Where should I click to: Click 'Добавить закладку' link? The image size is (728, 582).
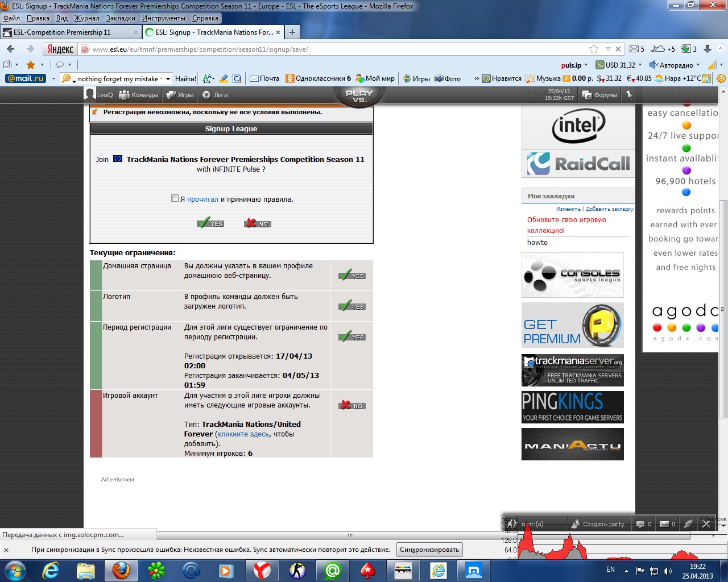coord(609,209)
